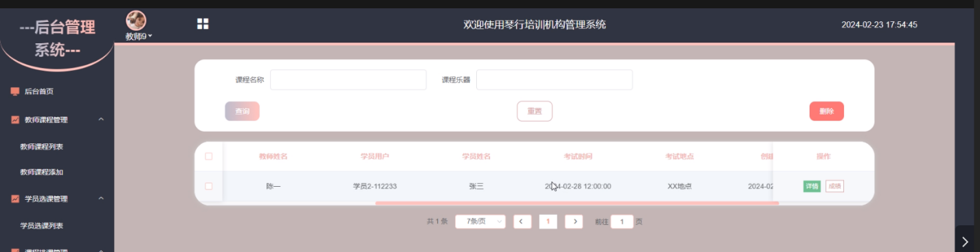Screen dimensions: 980x252
Task: Focus the 课程乐器 input field
Action: [x=555, y=80]
